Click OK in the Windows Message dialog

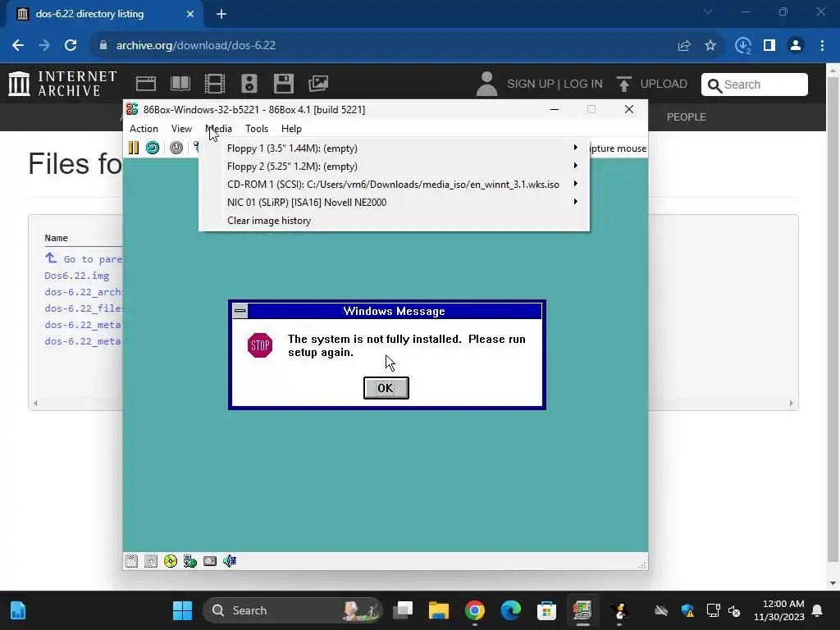coord(386,388)
